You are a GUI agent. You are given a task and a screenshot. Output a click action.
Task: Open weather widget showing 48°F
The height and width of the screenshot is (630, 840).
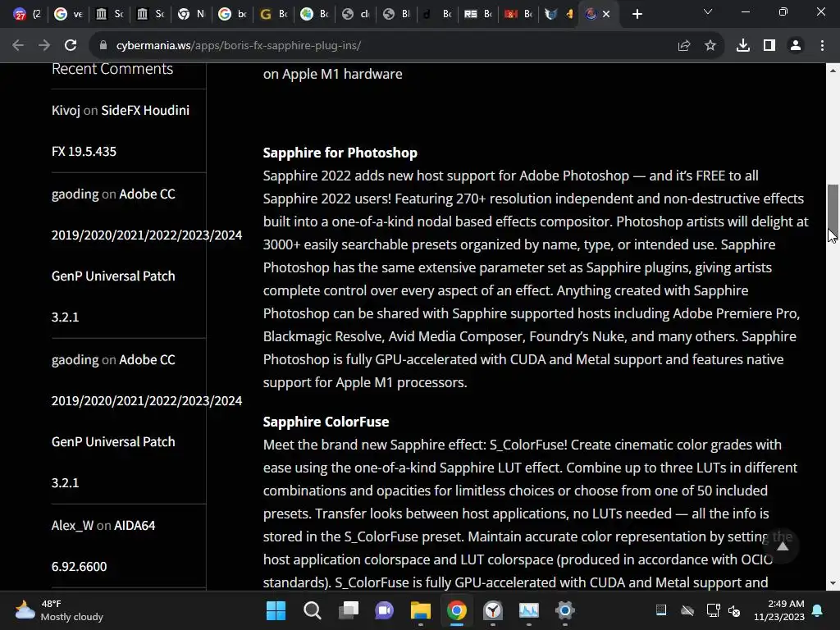click(x=59, y=610)
